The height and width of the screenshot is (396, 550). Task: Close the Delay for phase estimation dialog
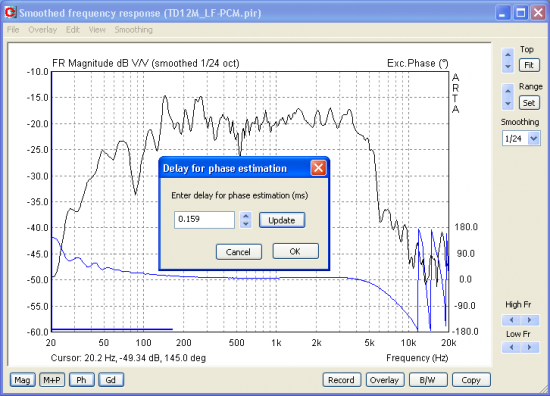click(318, 168)
